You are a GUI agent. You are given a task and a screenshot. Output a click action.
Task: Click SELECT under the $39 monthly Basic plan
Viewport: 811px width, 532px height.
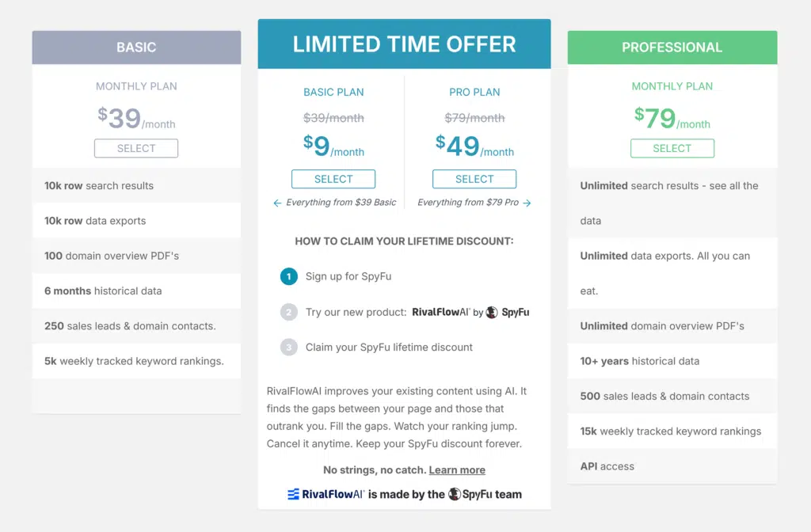point(135,148)
